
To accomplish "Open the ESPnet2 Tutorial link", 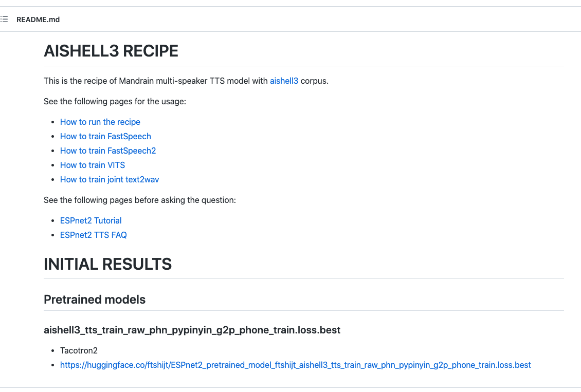I will [90, 220].
